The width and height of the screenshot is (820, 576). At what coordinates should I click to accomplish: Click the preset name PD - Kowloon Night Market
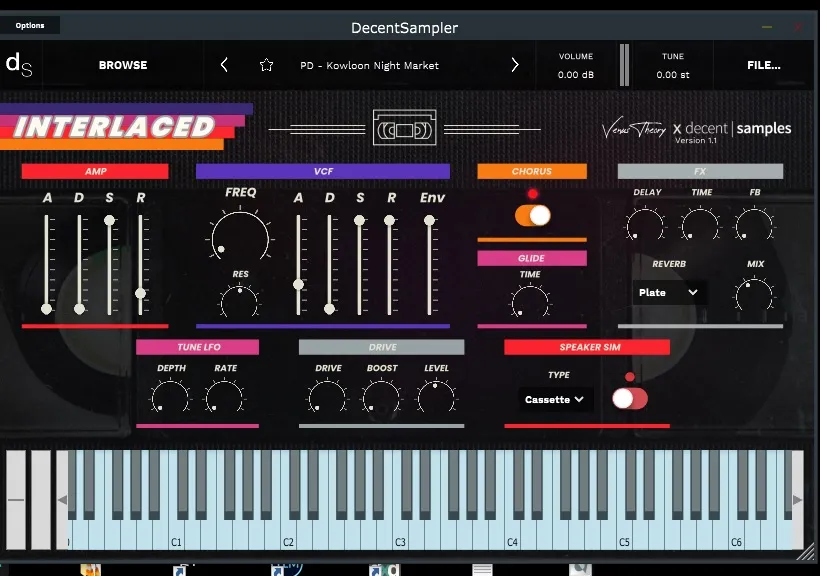(369, 65)
